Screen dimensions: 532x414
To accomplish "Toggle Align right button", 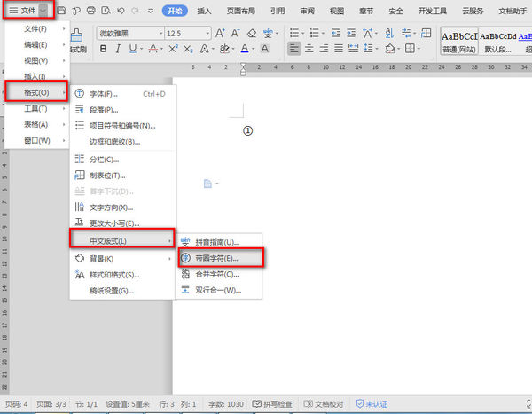I will (x=324, y=49).
